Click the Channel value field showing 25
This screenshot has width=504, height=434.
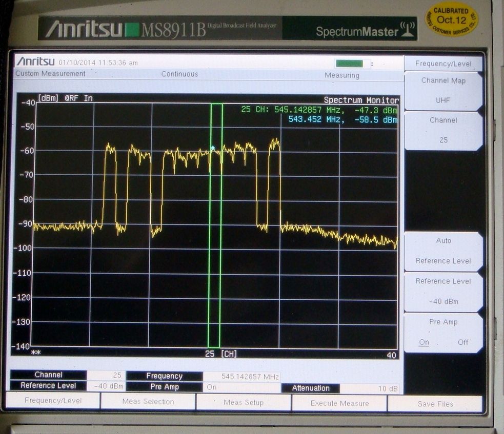click(106, 375)
